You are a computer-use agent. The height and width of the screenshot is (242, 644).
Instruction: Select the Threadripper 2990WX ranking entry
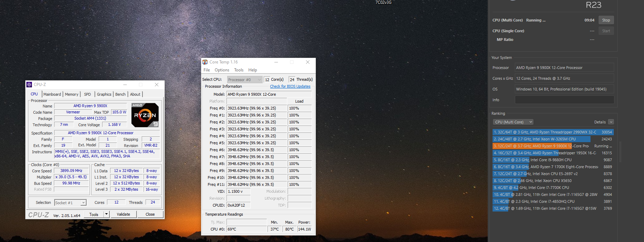(553, 132)
